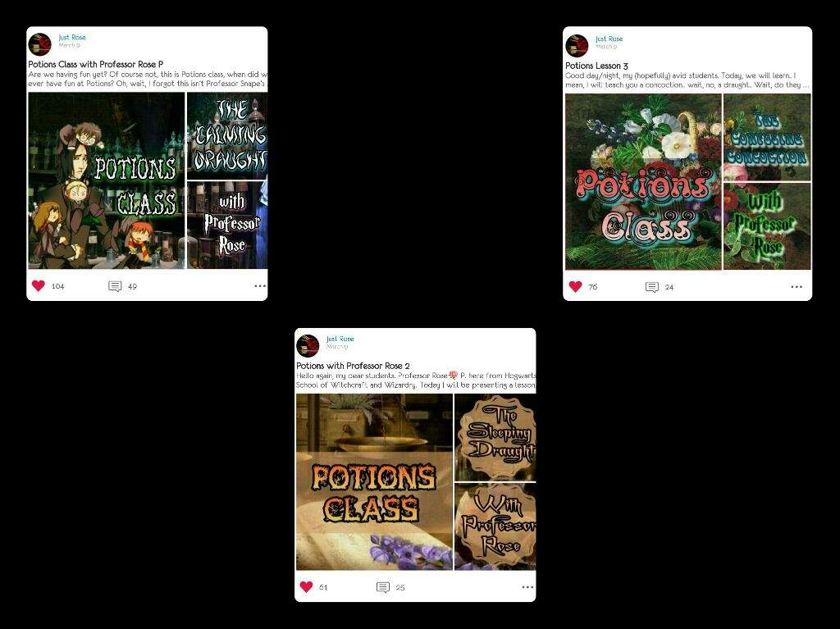The width and height of the screenshot is (840, 629).
Task: Click Just Rose avatar on the Calming Draught post
Action: coord(39,44)
